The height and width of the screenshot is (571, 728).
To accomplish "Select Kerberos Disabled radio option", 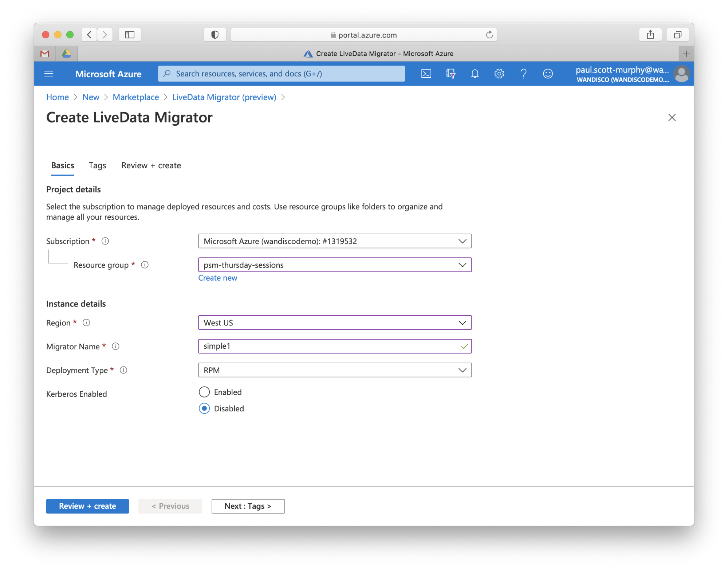I will (204, 408).
